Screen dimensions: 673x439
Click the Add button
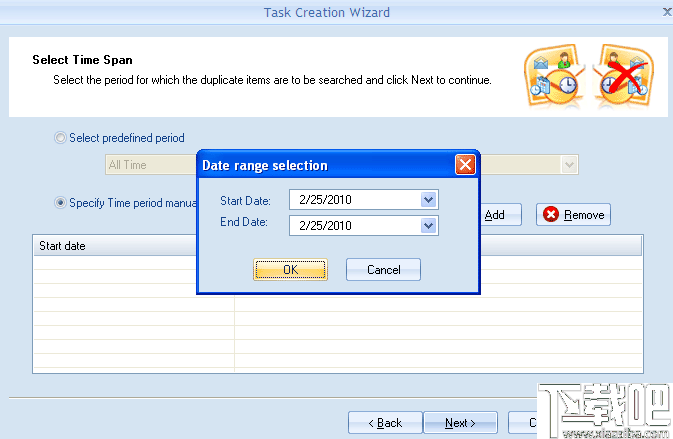pyautogui.click(x=500, y=215)
